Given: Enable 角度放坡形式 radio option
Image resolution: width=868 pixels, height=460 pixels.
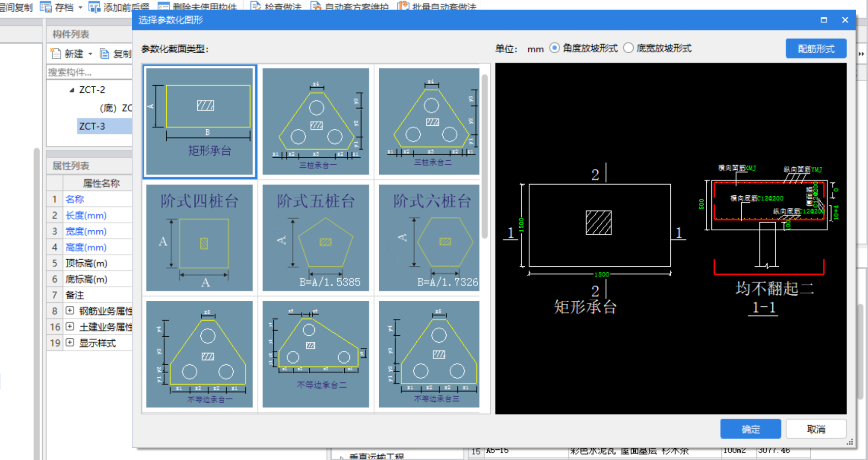Looking at the screenshot, I should (x=555, y=48).
